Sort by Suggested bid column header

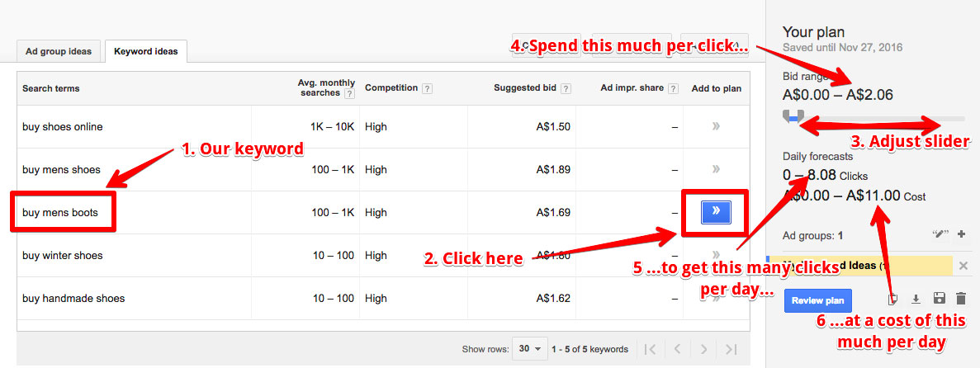pos(525,88)
